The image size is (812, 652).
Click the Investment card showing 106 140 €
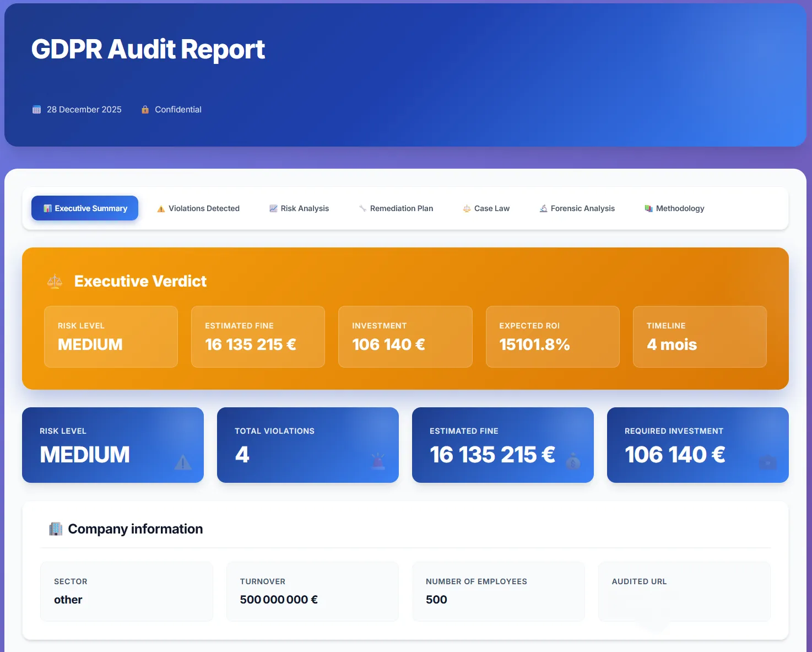(x=405, y=336)
